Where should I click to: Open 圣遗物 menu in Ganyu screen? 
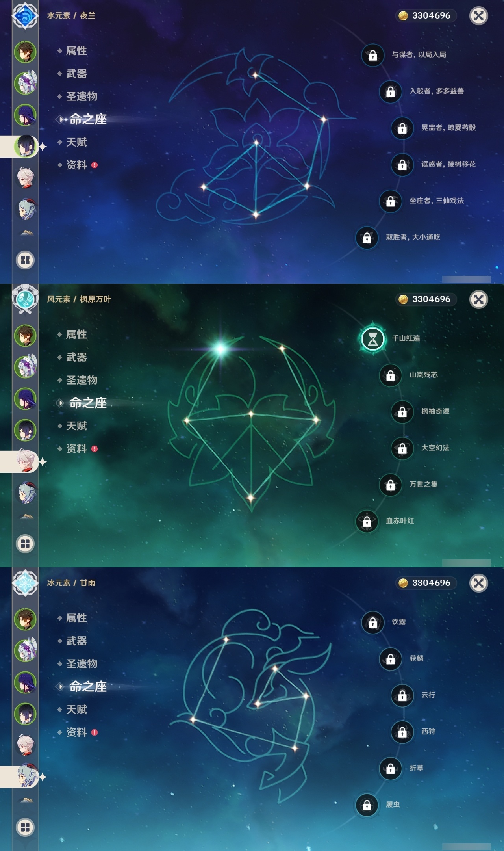tap(82, 664)
